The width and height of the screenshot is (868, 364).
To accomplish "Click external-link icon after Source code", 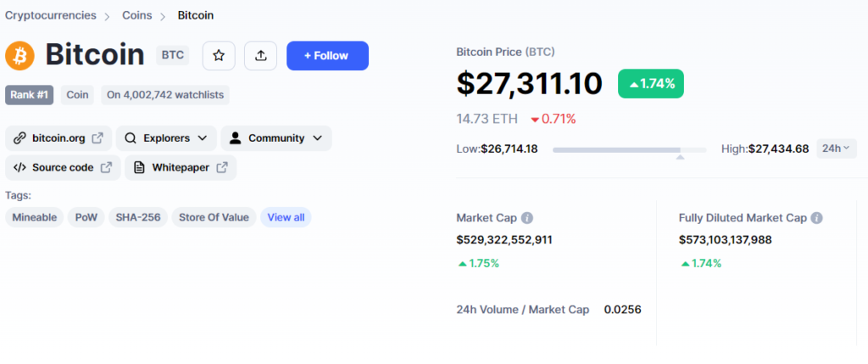I will (x=106, y=167).
